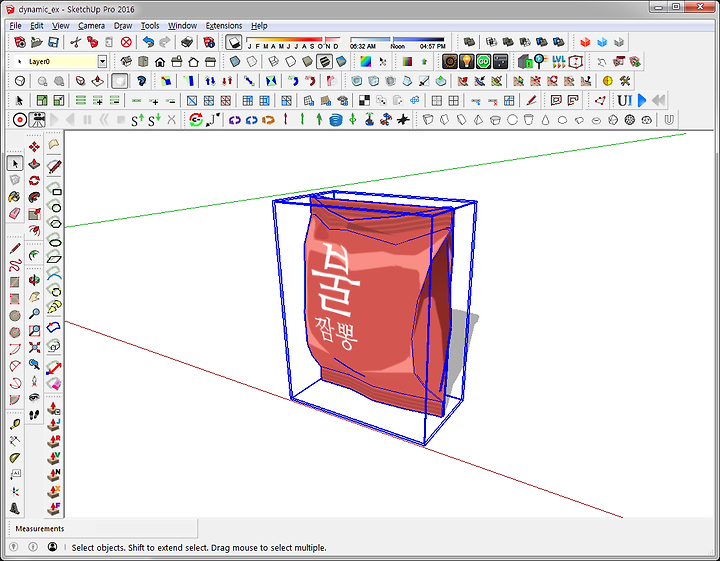
Task: Select the Offset tool
Action: tap(34, 230)
